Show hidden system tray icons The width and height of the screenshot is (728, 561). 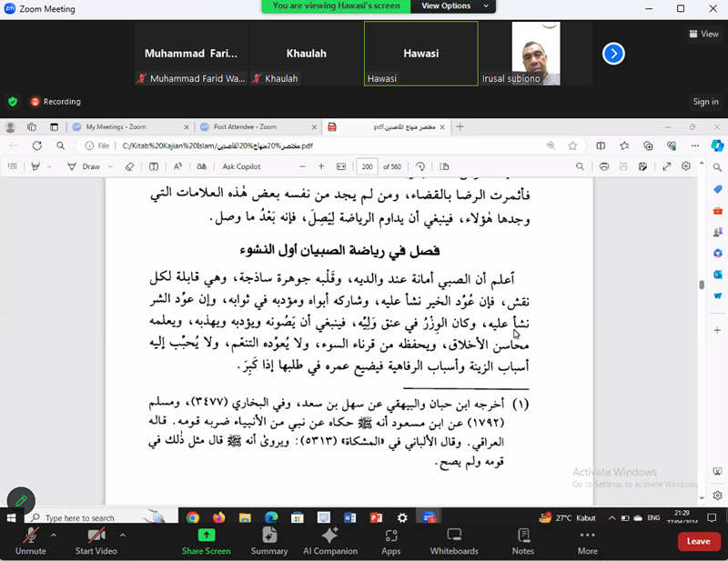(x=612, y=518)
